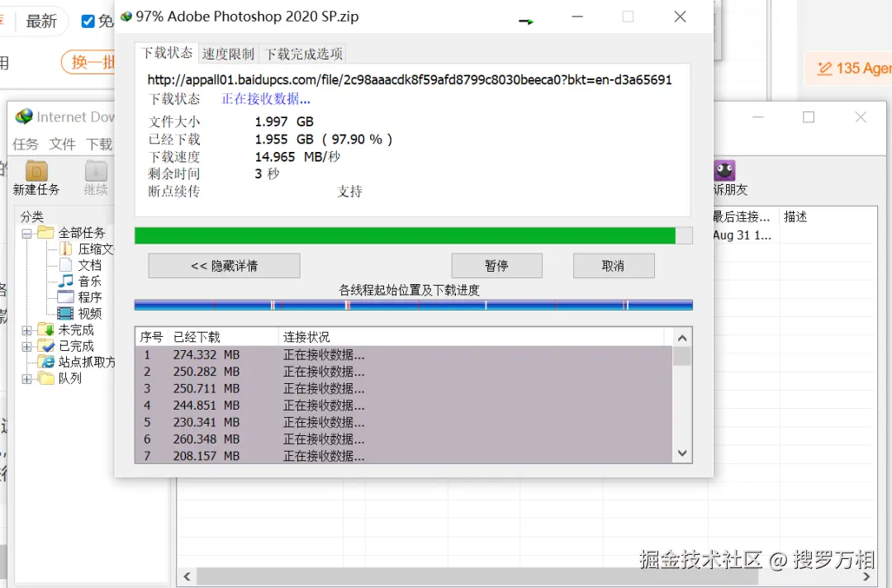Image resolution: width=892 pixels, height=588 pixels.
Task: Click the 序号 column header
Action: point(151,337)
